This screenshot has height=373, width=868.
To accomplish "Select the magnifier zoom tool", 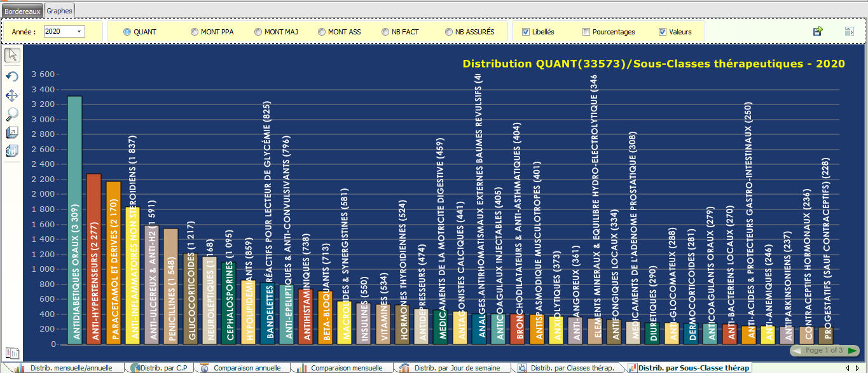I will 12,114.
